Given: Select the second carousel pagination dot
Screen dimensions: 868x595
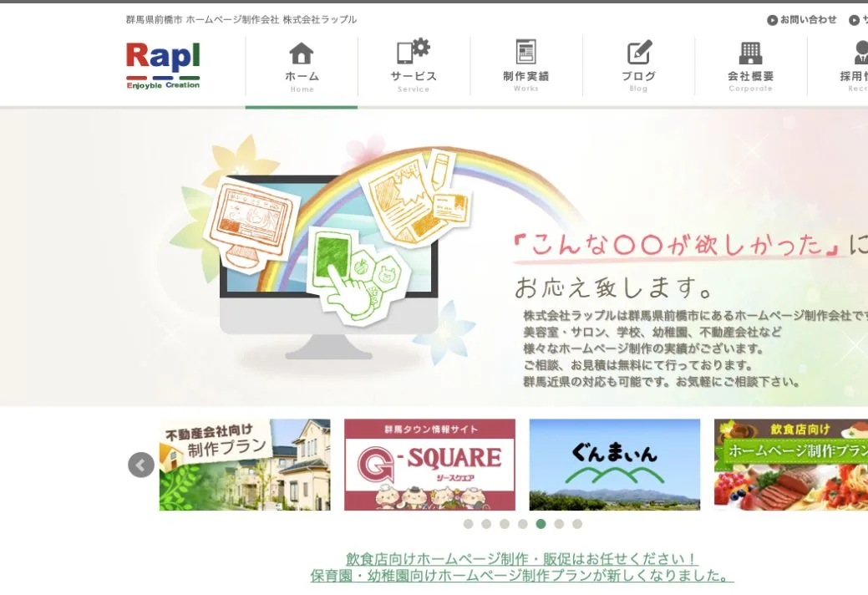Looking at the screenshot, I should (486, 524).
